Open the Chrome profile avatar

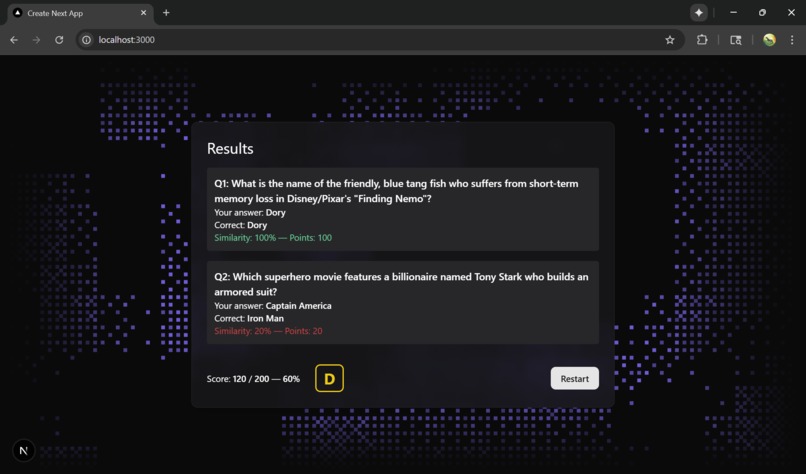tap(769, 40)
